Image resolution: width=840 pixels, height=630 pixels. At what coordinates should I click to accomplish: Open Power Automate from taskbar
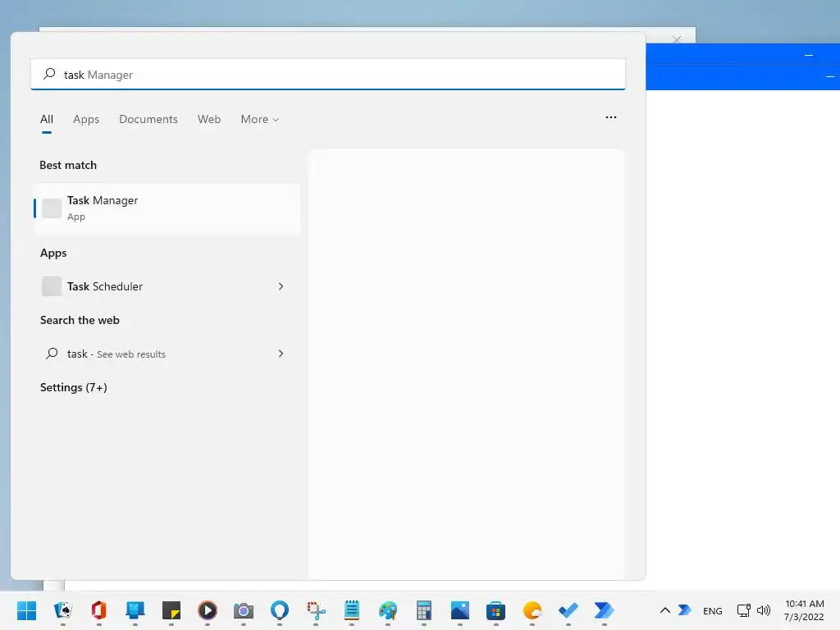(x=605, y=610)
